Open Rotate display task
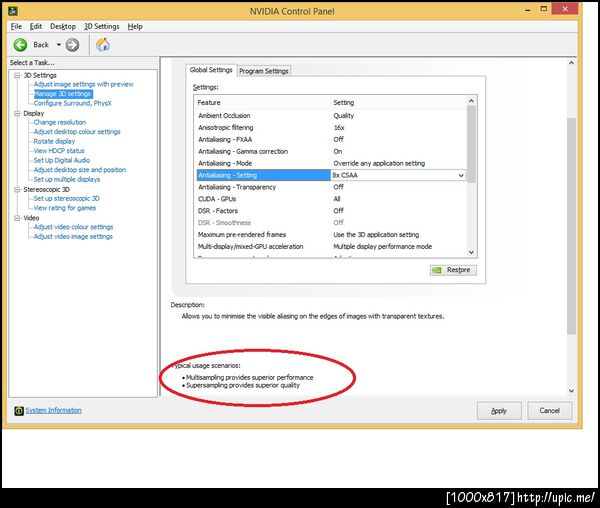The height and width of the screenshot is (508, 600). (54, 141)
